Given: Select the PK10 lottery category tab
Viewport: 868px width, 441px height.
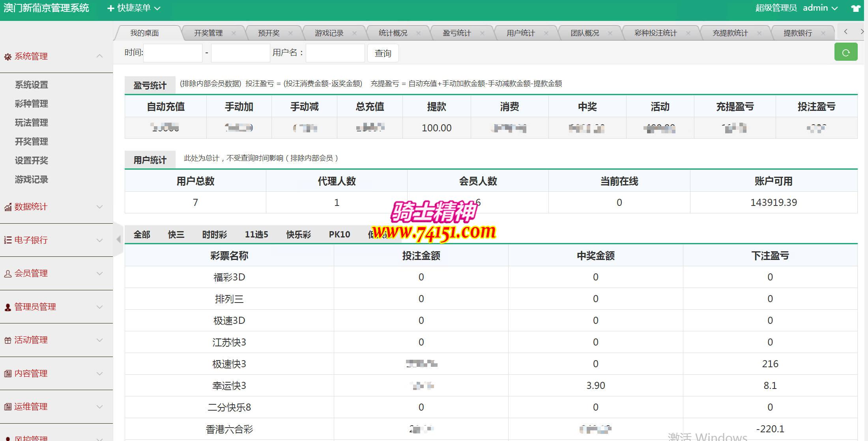Looking at the screenshot, I should click(x=339, y=235).
